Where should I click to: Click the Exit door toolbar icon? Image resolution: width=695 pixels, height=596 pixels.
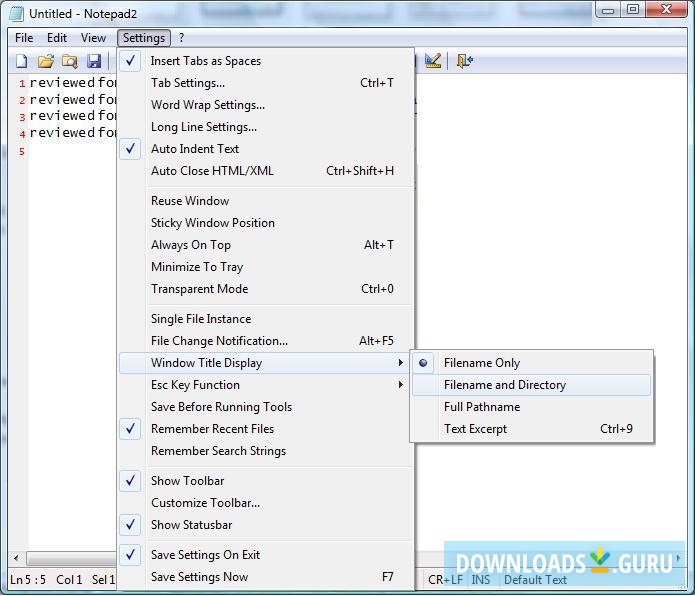coord(465,61)
